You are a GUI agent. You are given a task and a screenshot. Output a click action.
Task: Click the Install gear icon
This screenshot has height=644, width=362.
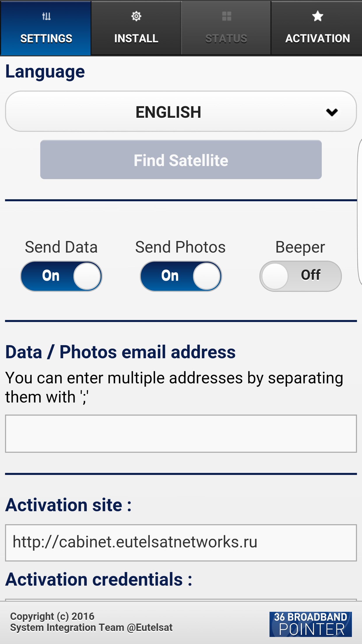[x=136, y=16]
